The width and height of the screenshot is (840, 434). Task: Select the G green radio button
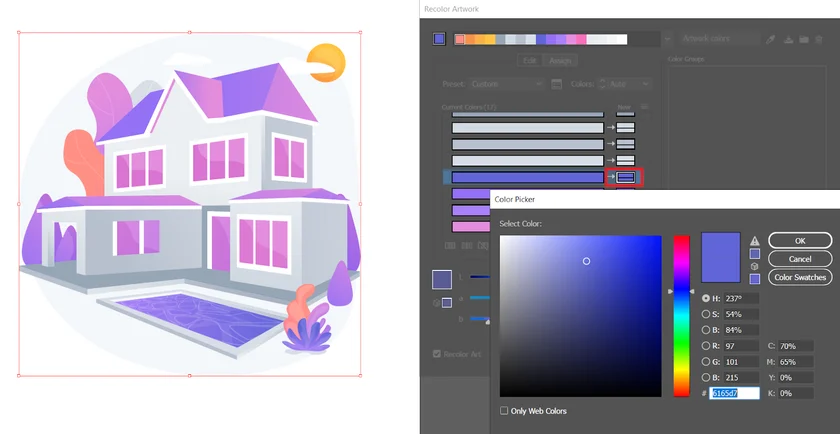pos(706,362)
